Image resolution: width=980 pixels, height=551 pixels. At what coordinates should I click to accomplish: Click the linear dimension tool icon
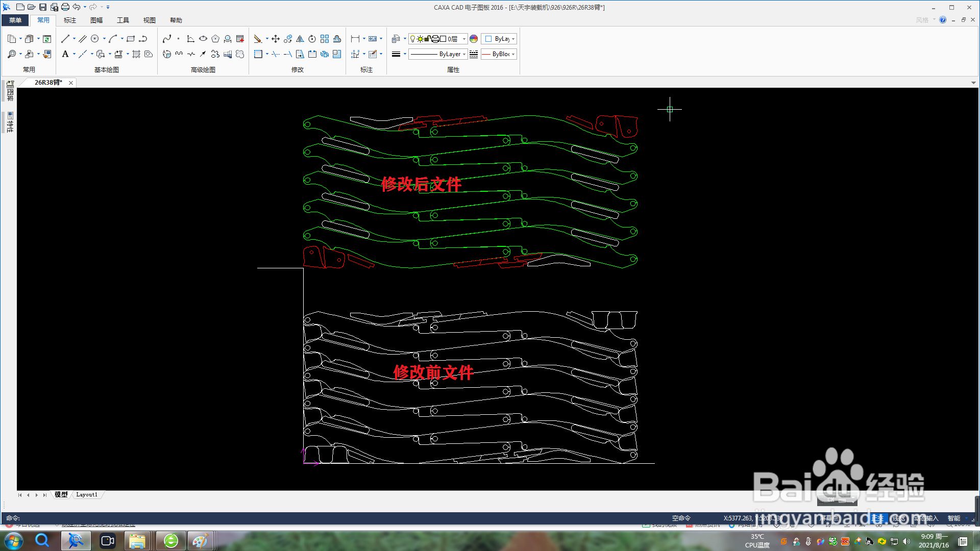(355, 39)
